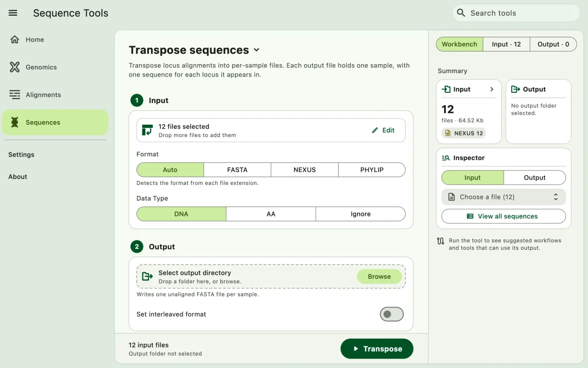
Task: Click the Home house icon
Action: (x=15, y=40)
